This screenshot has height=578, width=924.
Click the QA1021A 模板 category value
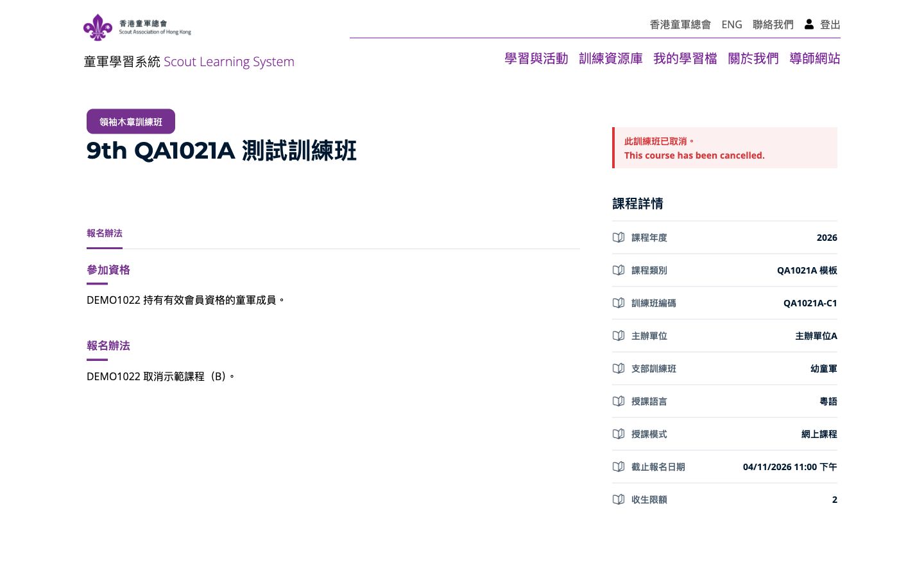(x=807, y=270)
